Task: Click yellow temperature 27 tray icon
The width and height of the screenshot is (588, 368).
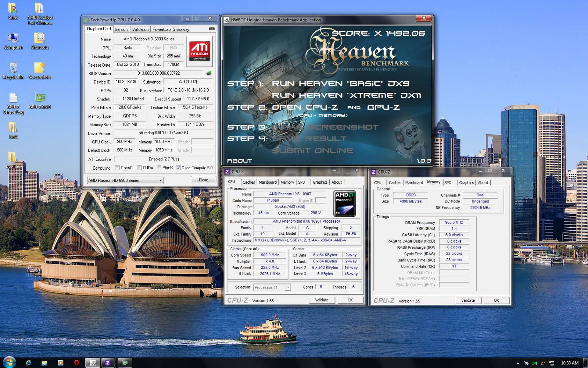Action: [x=543, y=363]
